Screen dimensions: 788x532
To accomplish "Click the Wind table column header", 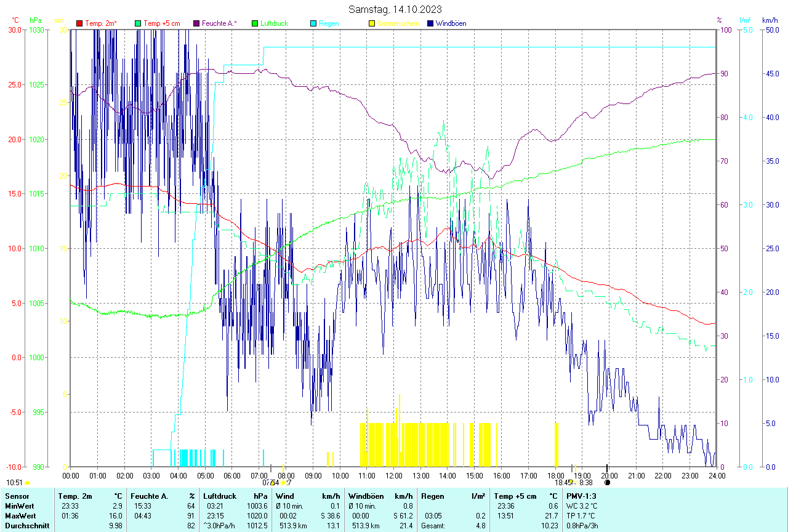I will tap(284, 496).
